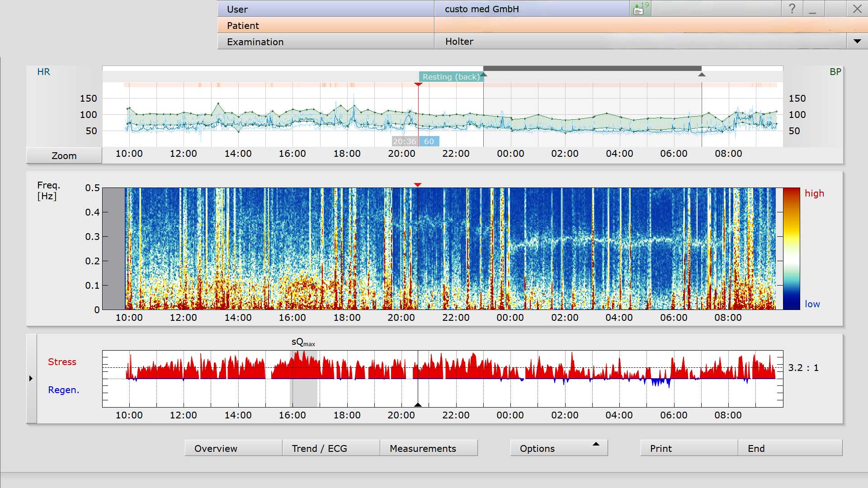This screenshot has width=868, height=488.
Task: Select the Resting (back) event label
Action: click(x=451, y=77)
